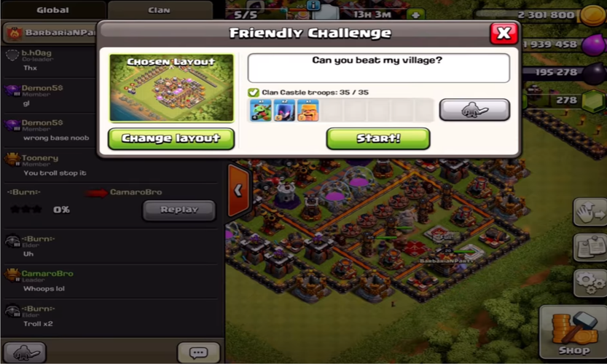
Task: Open the Settings gears icon
Action: (590, 283)
